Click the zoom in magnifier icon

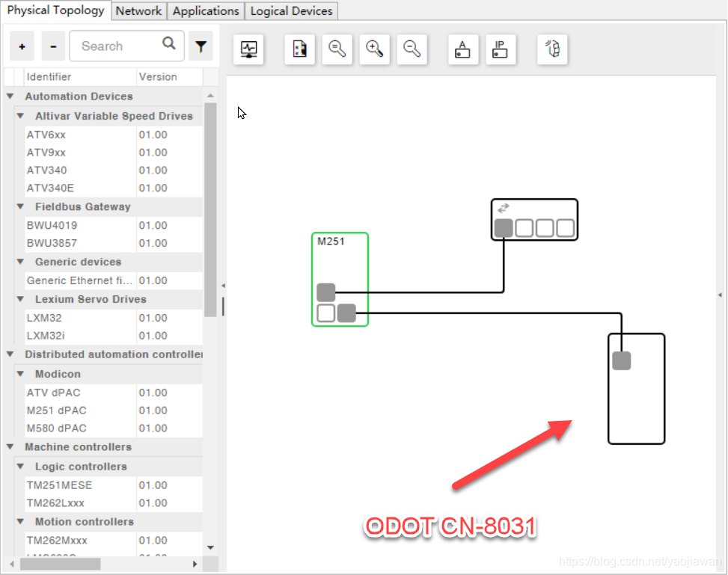375,49
